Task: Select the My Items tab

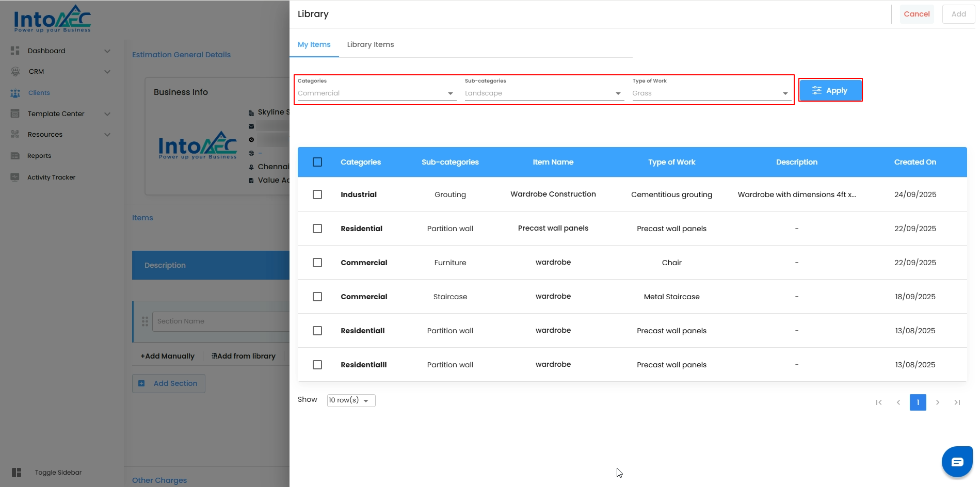Action: tap(314, 44)
